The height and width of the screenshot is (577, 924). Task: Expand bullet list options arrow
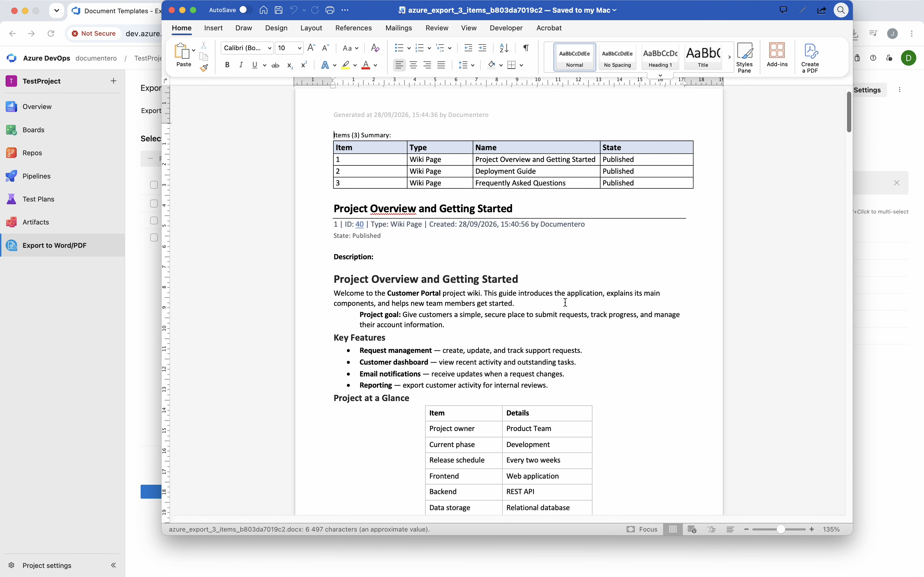click(409, 48)
